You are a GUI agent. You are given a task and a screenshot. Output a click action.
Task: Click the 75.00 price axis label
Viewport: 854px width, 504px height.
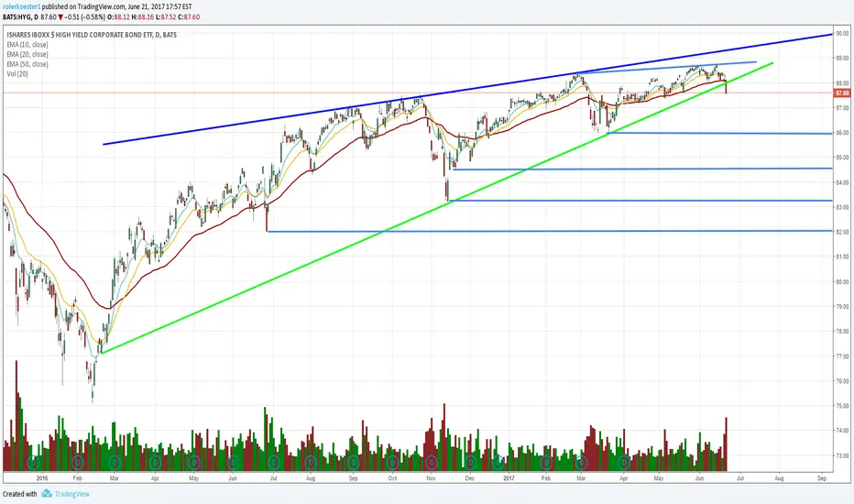coord(842,406)
